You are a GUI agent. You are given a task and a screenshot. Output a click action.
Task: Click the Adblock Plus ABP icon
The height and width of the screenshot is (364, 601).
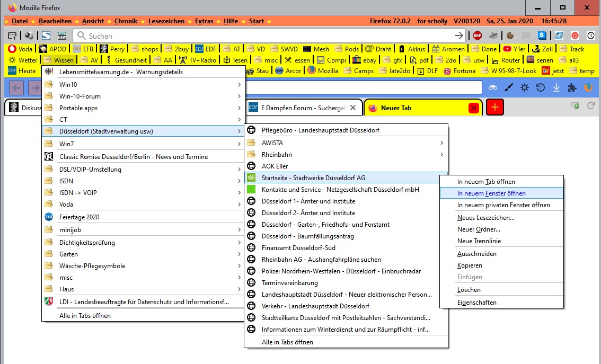coord(477,35)
